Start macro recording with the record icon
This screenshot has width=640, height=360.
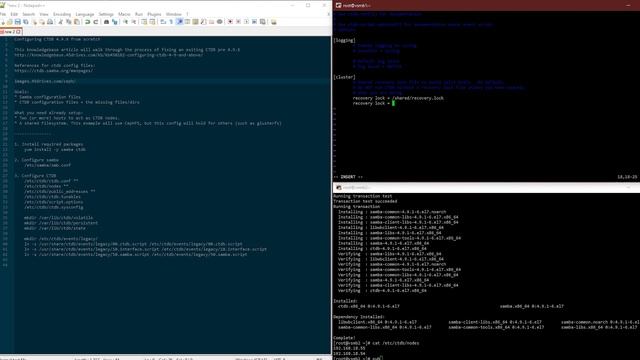coord(231,22)
